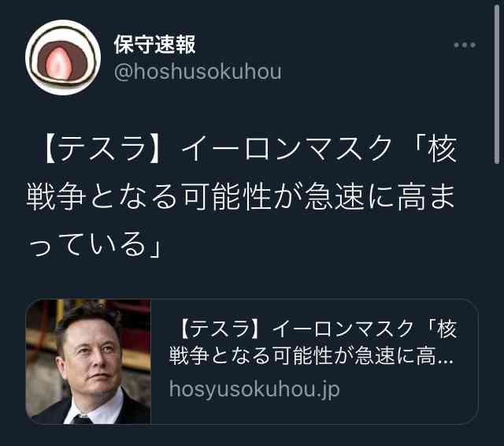Open the strawberry daifuku profile avatar

(63, 58)
